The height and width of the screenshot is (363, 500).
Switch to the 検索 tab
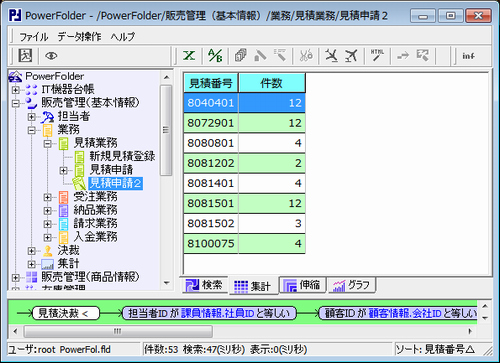(205, 285)
